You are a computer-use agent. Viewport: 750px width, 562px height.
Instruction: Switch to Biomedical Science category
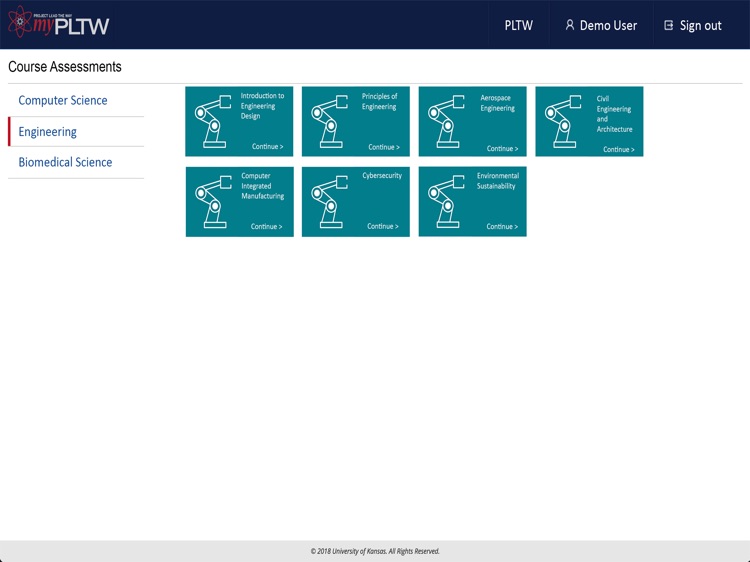[x=65, y=162]
